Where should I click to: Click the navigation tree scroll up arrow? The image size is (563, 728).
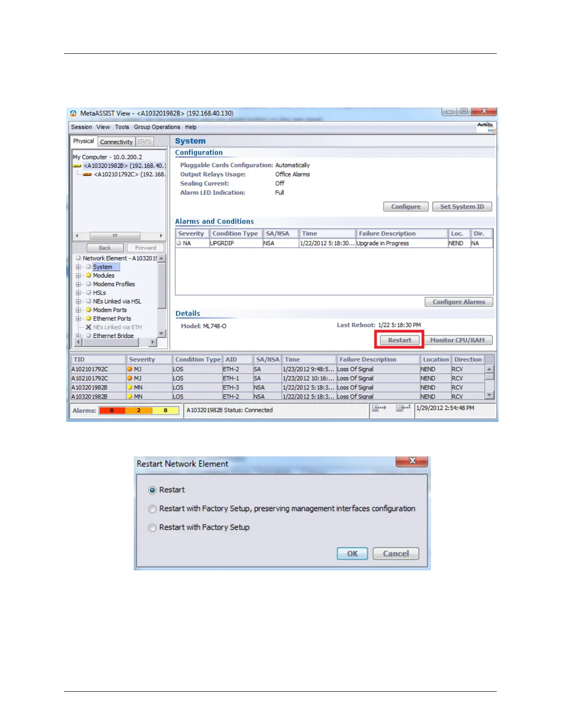point(161,258)
